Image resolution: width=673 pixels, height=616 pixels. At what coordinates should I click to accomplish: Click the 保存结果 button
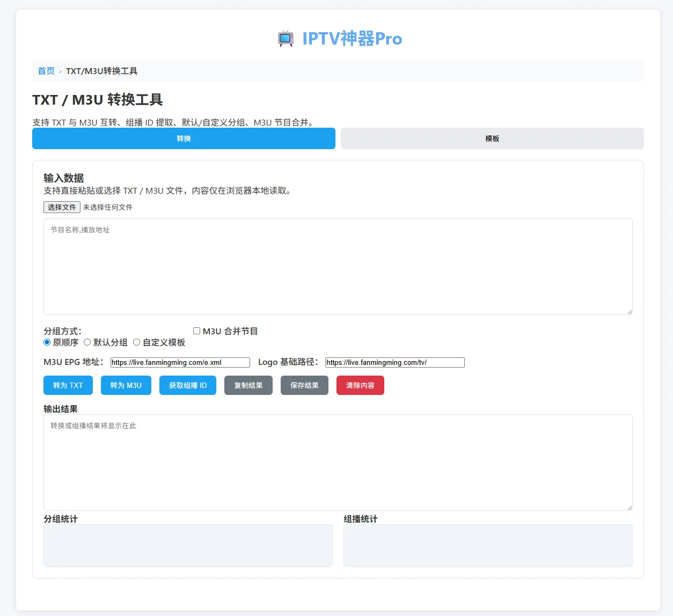(x=304, y=385)
